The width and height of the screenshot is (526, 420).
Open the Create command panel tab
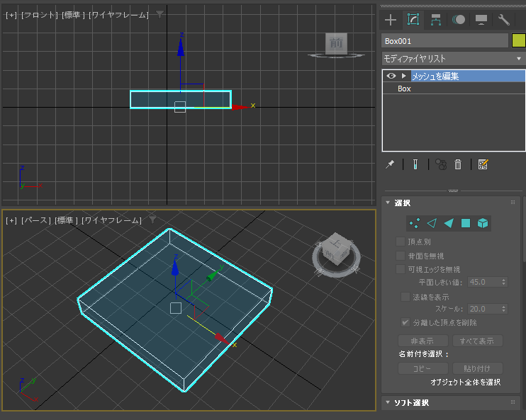pos(391,20)
